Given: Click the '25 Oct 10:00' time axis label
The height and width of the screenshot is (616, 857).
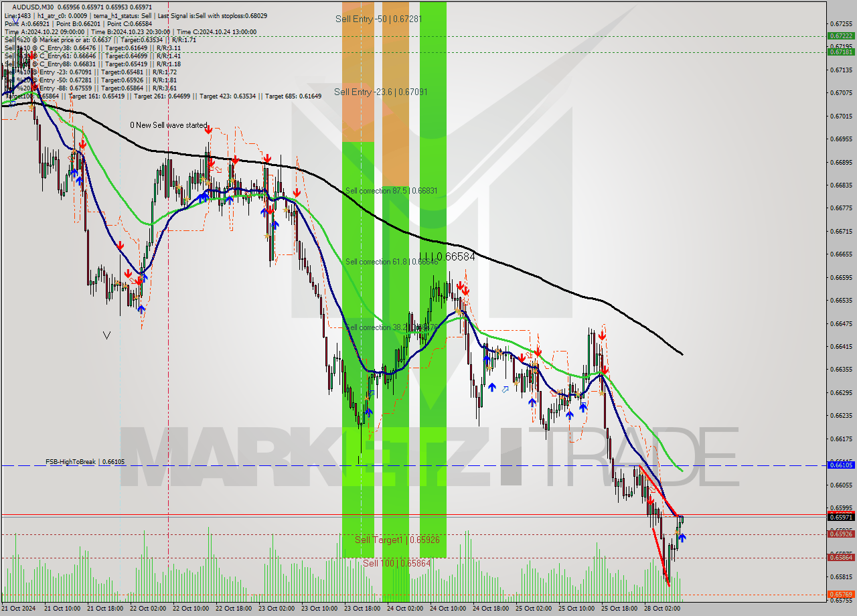Looking at the screenshot, I should [576, 609].
